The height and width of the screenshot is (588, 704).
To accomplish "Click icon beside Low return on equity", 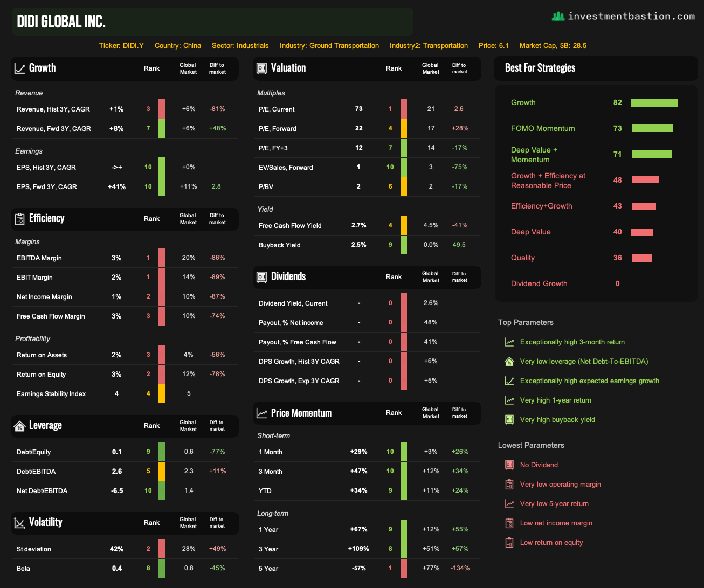I will 509,543.
